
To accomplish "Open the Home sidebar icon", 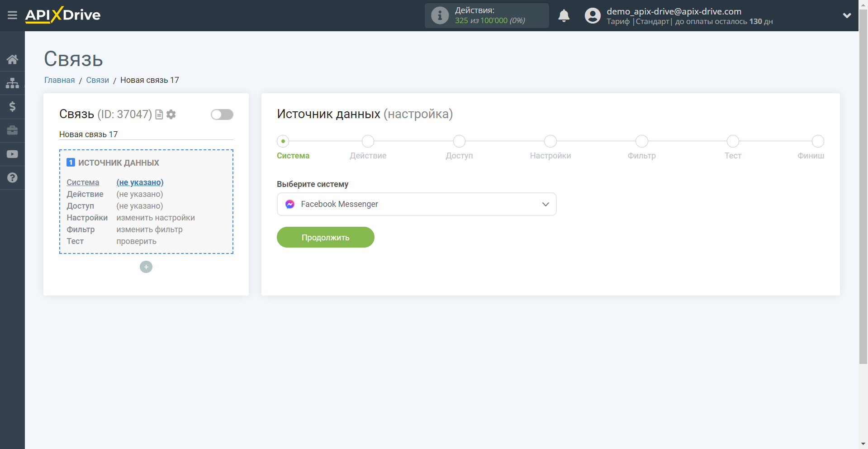I will [x=12, y=59].
